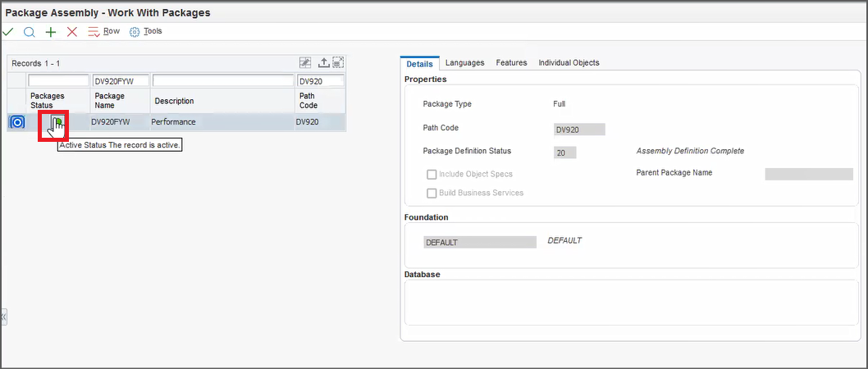Image resolution: width=868 pixels, height=369 pixels.
Task: Click the maximize grid icon
Action: pos(338,62)
